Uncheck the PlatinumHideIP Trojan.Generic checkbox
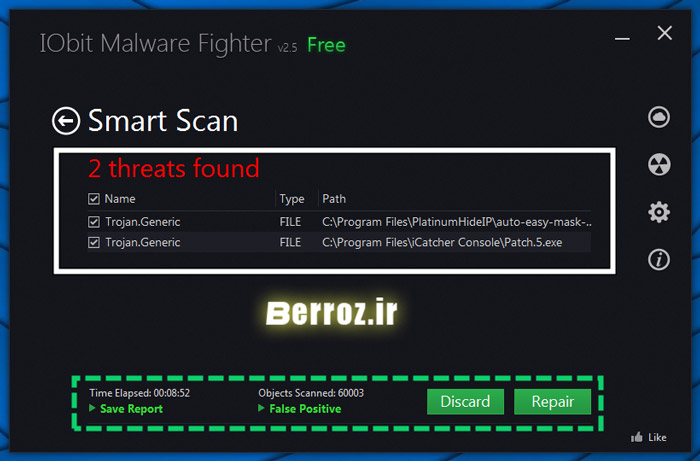The width and height of the screenshot is (700, 461). 94,222
